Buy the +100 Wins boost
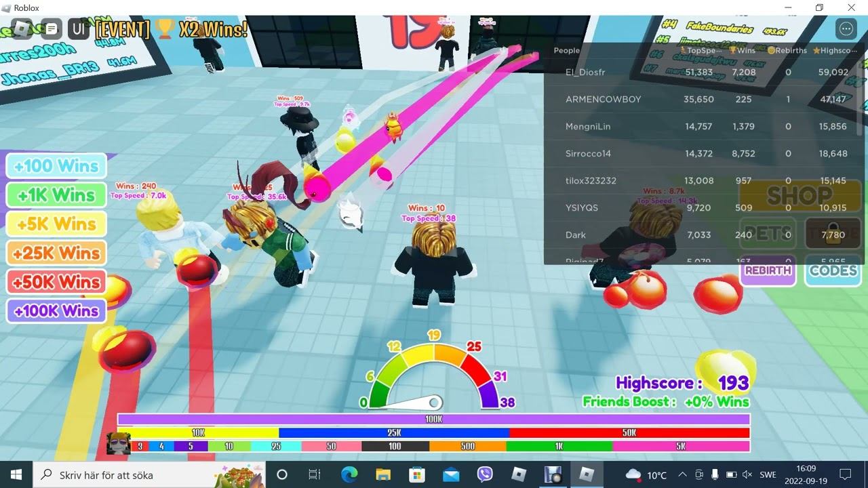 pyautogui.click(x=56, y=166)
